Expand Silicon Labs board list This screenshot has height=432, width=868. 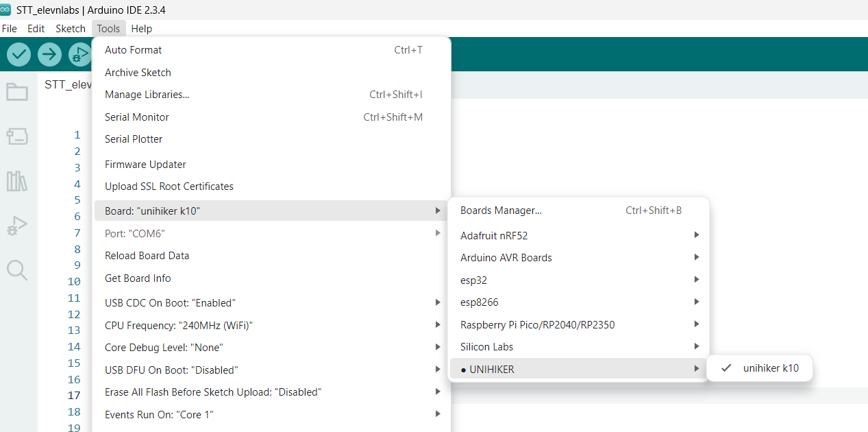[x=578, y=347]
